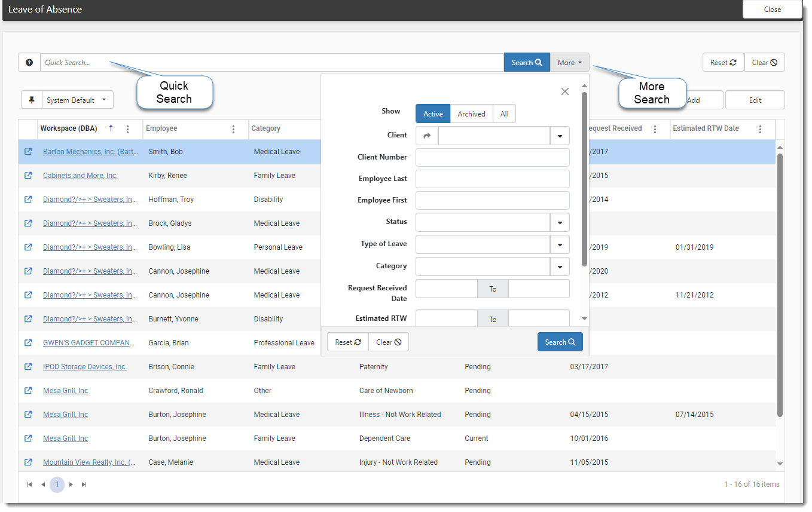The width and height of the screenshot is (812, 512).
Task: Go to previous page of grid
Action: click(43, 485)
